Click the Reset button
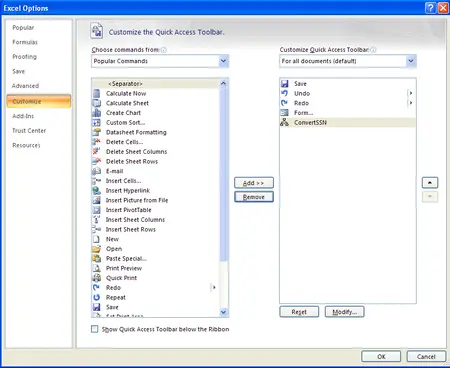The height and width of the screenshot is (368, 450). pyautogui.click(x=299, y=312)
